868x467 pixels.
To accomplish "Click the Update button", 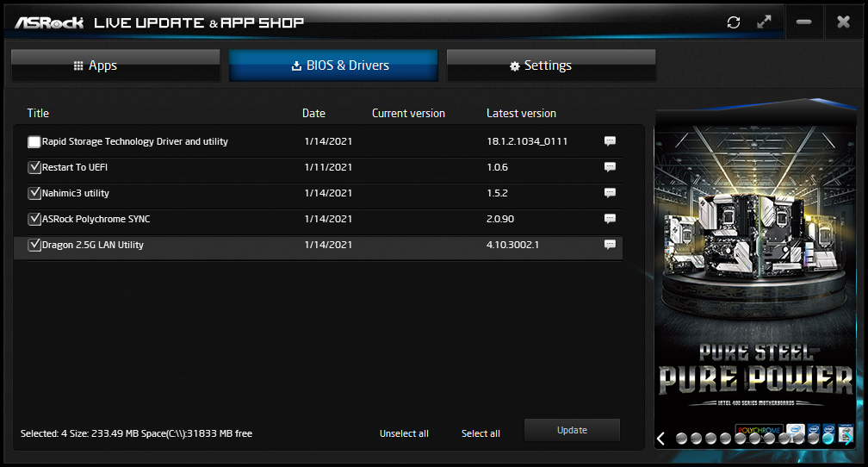I will pyautogui.click(x=572, y=430).
